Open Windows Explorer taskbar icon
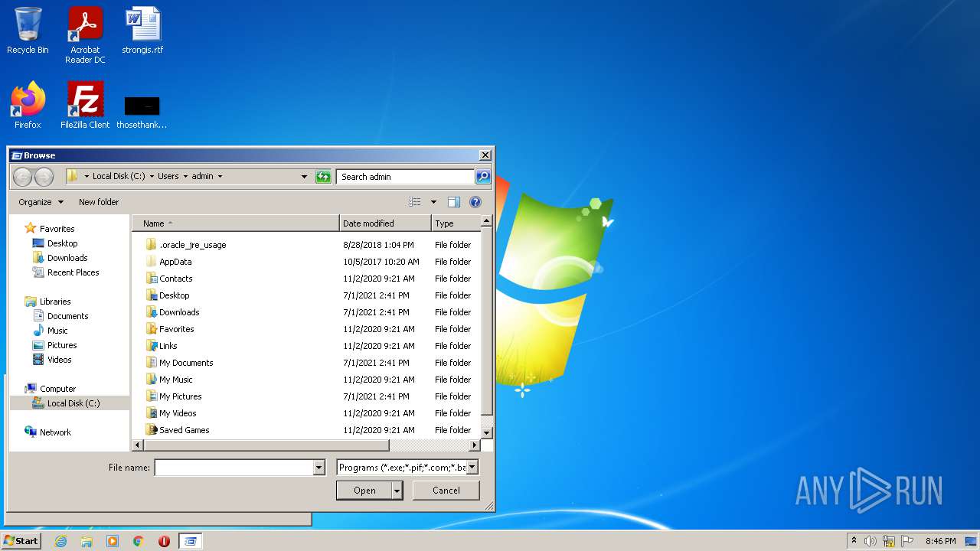This screenshot has width=980, height=551. click(87, 541)
